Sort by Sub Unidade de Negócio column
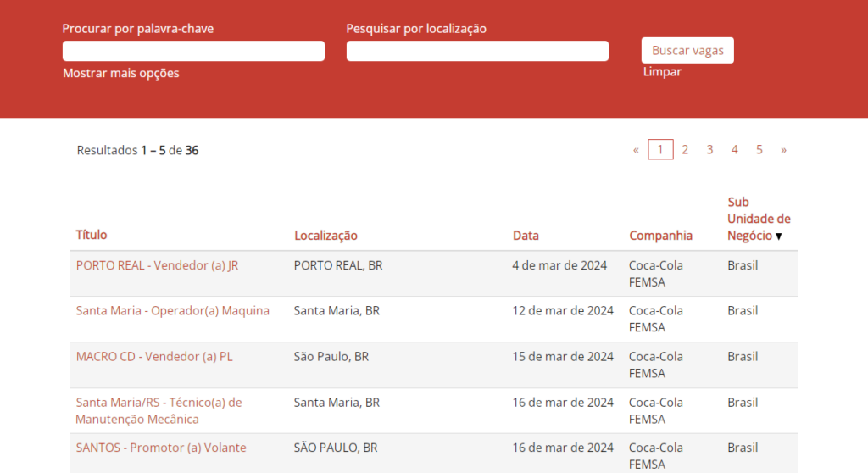Viewport: 868px width, 473px height. 759,219
